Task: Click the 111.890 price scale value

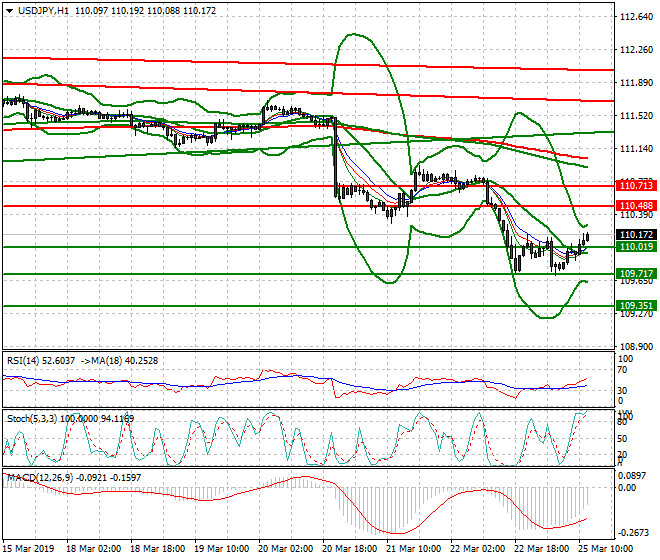Action: 637,83
